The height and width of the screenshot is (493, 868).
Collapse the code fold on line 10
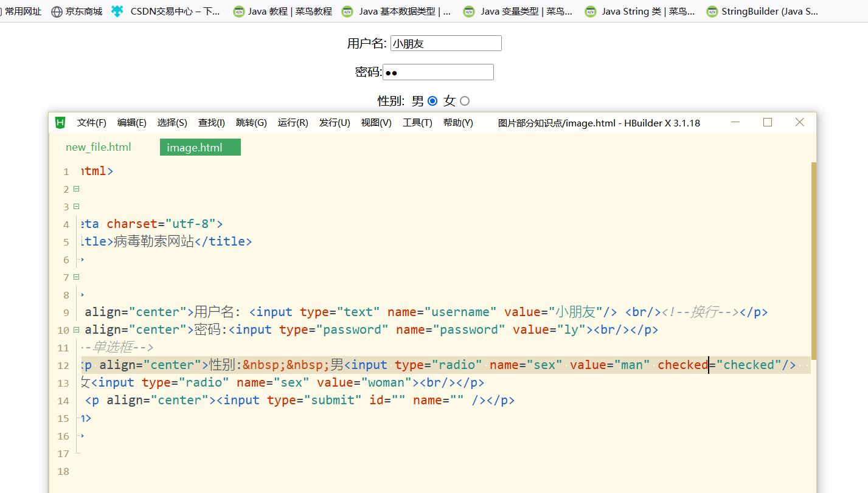[x=76, y=330]
